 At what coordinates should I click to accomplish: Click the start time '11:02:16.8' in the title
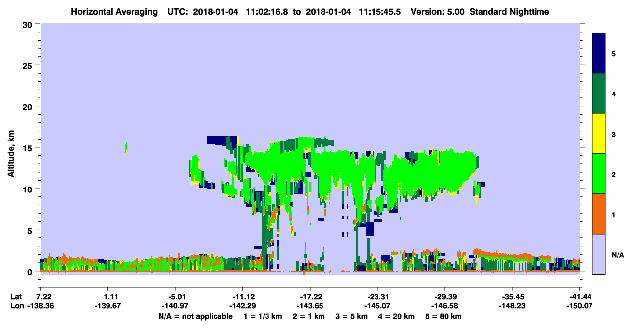pos(269,11)
